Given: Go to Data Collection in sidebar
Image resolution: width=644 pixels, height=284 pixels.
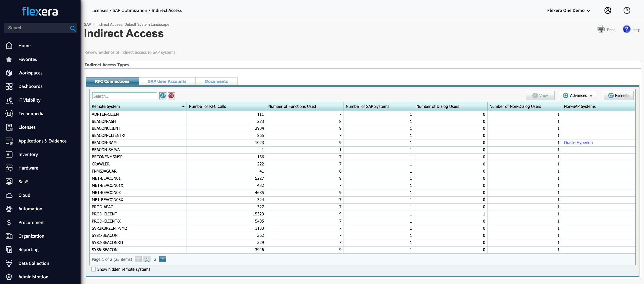Looking at the screenshot, I should point(34,263).
